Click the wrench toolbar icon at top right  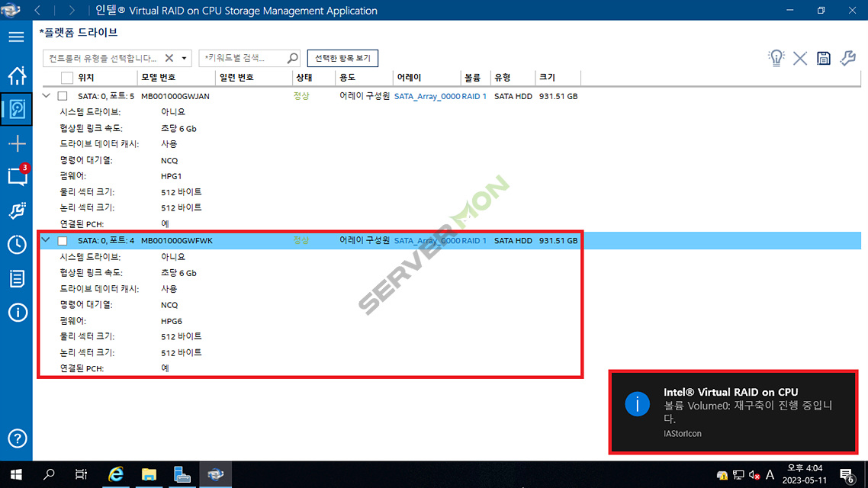tap(847, 57)
